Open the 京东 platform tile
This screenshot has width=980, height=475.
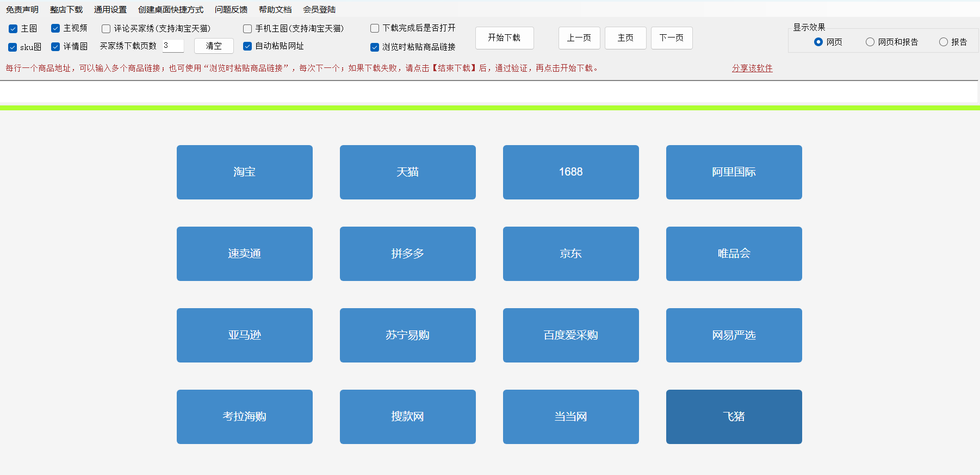(570, 254)
